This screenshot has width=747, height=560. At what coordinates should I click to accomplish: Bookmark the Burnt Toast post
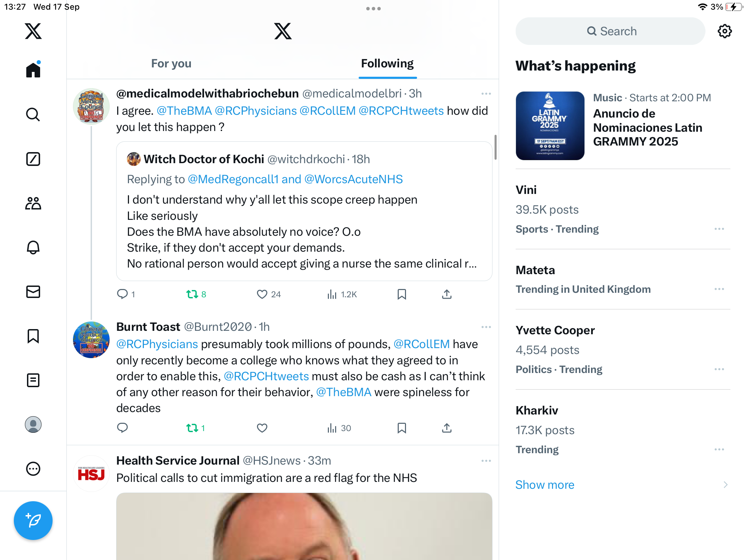(x=402, y=428)
